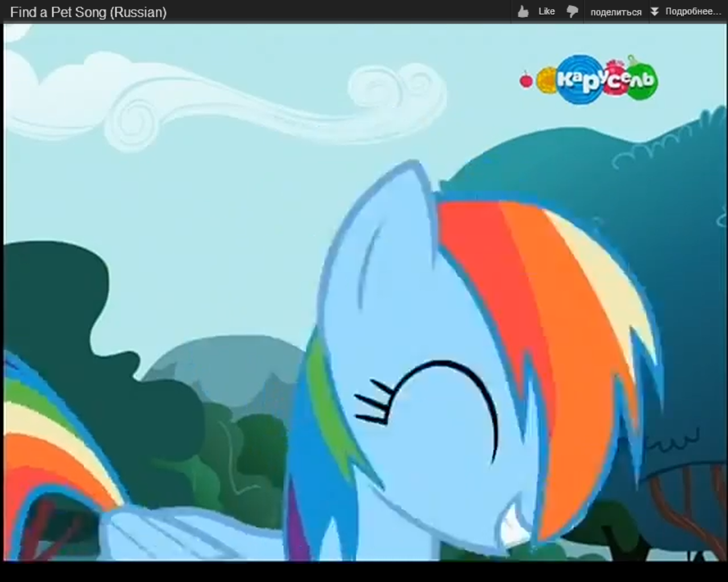This screenshot has height=582, width=728.
Task: Expand the Подробнее more info arrow
Action: [655, 11]
